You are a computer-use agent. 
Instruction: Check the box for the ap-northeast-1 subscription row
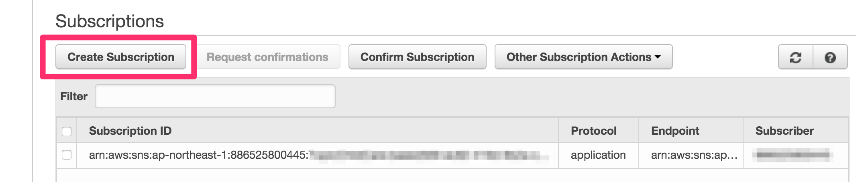point(67,155)
